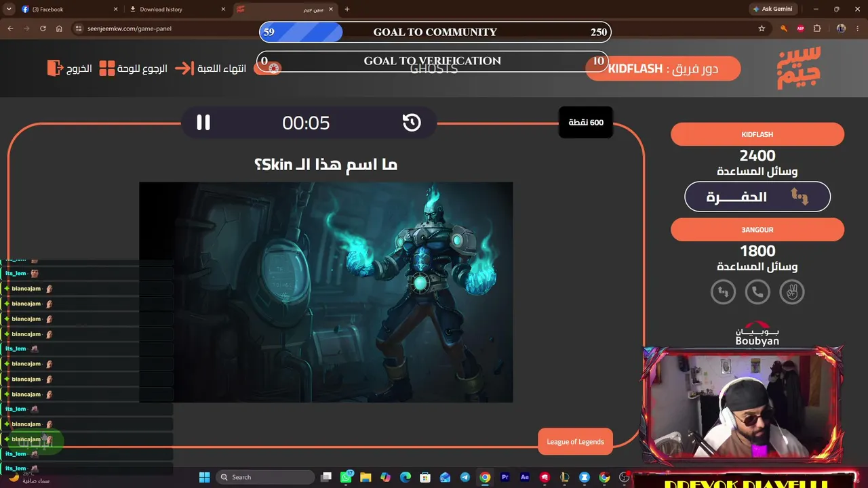Viewport: 868px width, 488px height.
Task: Click the 600 نقطة points badge
Action: tap(586, 123)
